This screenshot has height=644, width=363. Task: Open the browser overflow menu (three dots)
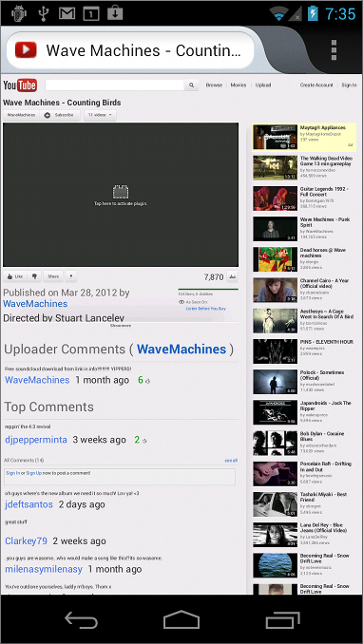point(334,50)
